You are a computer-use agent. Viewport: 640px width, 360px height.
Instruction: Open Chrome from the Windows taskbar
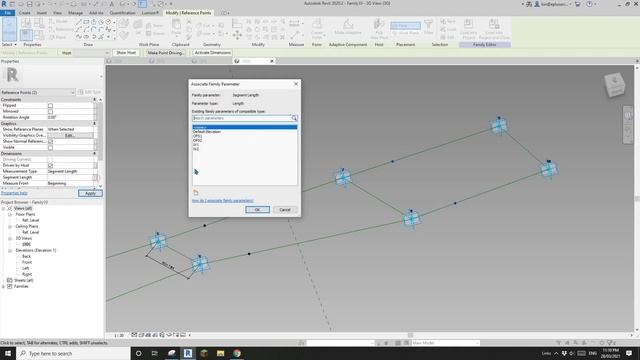[x=237, y=353]
